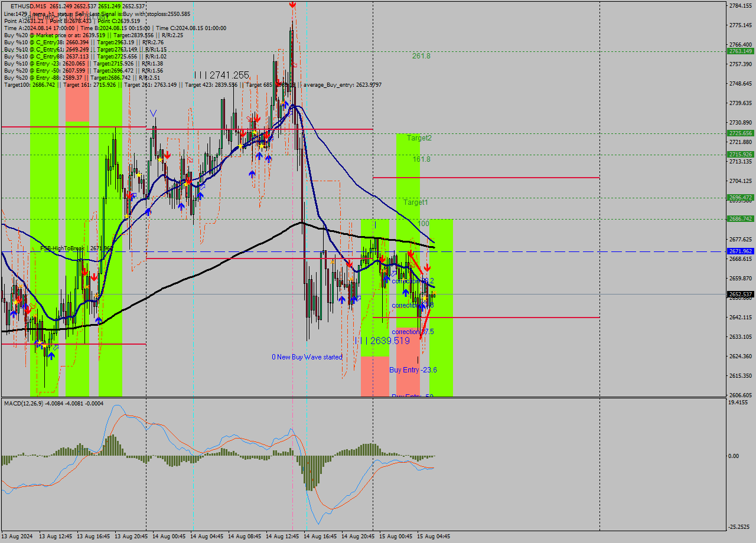Screen dimensions: 756x543
Task: Click the '13 Aug 2024' date on time axis
Action: (17, 537)
